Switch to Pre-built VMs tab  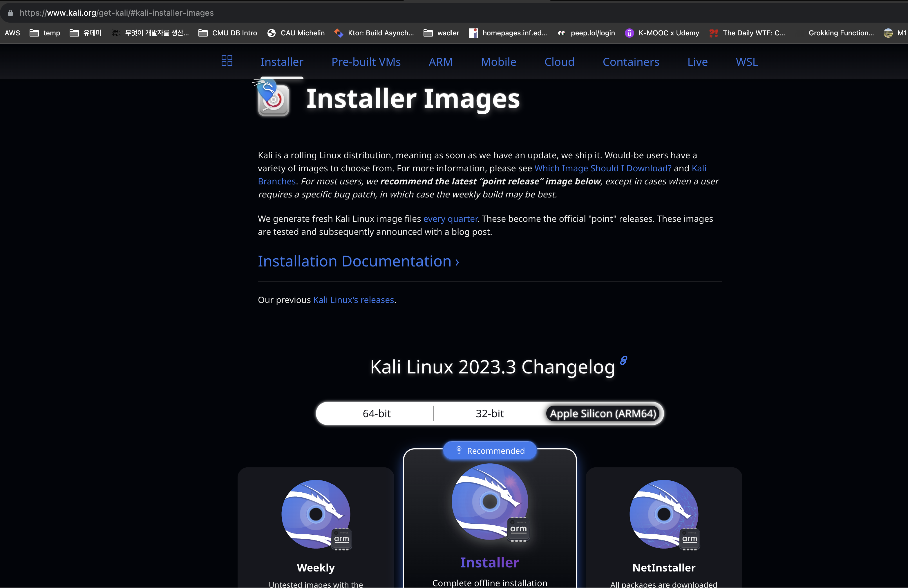coord(366,62)
